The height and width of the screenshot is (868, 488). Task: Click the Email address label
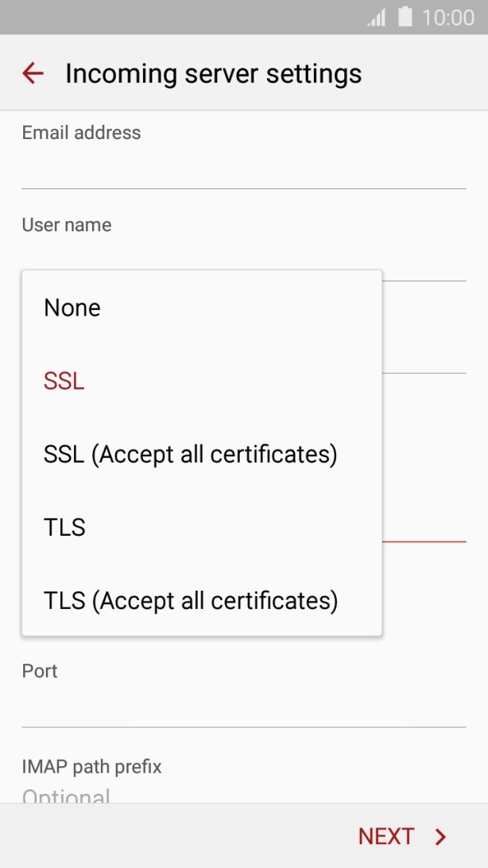pyautogui.click(x=81, y=133)
